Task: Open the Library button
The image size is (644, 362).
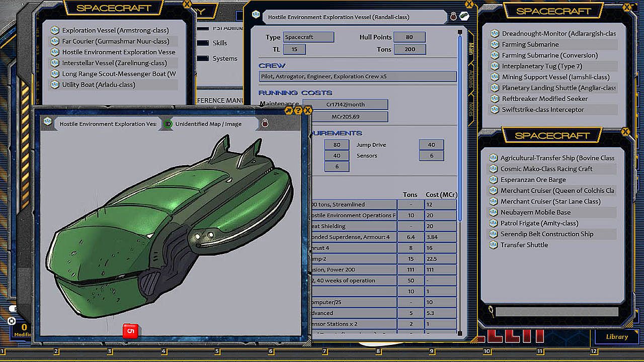Action: point(616,337)
